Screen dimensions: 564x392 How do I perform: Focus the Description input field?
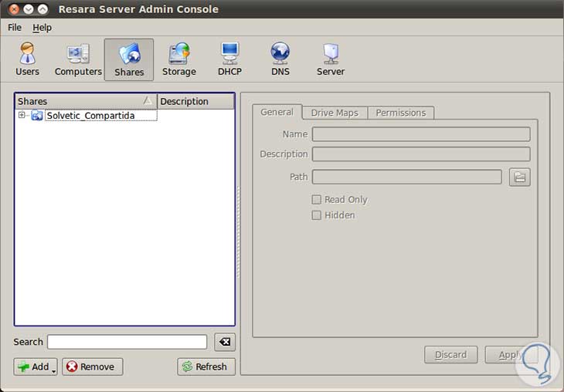pos(421,154)
